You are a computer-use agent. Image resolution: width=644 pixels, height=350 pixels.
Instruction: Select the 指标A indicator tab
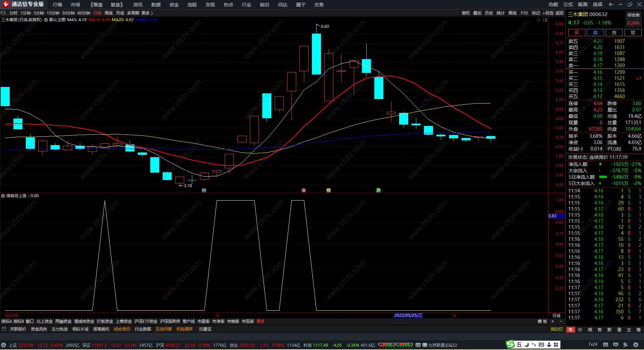6,321
